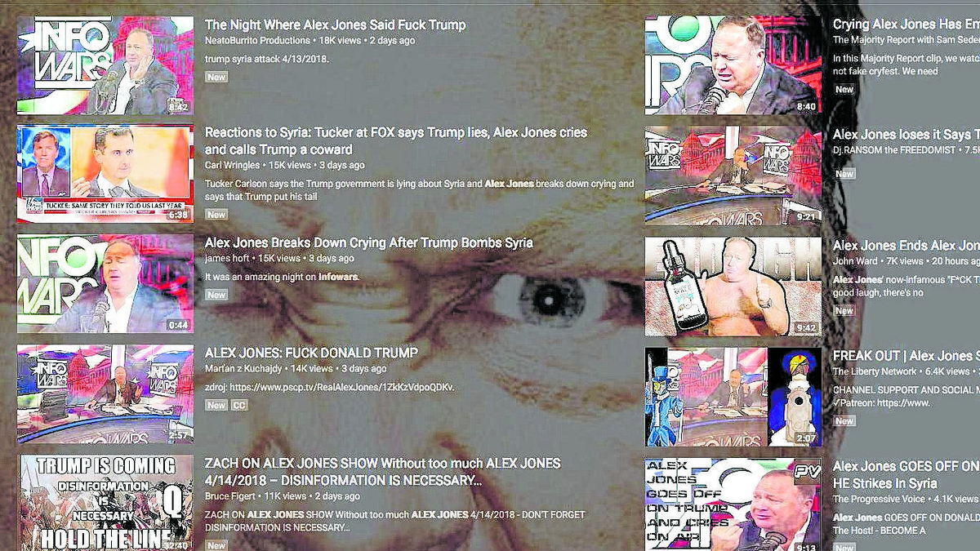Open the 9:42 shirtless supplement bottle thumbnail

pyautogui.click(x=733, y=287)
